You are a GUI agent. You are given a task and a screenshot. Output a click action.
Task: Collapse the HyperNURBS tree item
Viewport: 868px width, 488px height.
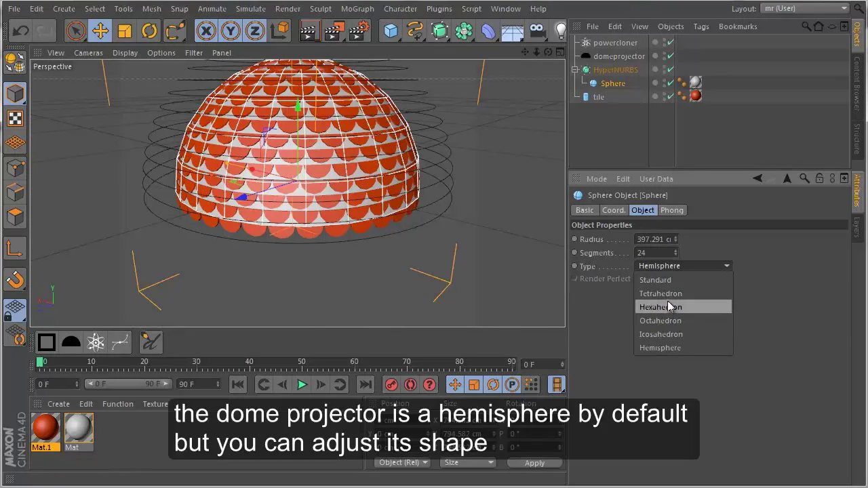(575, 70)
